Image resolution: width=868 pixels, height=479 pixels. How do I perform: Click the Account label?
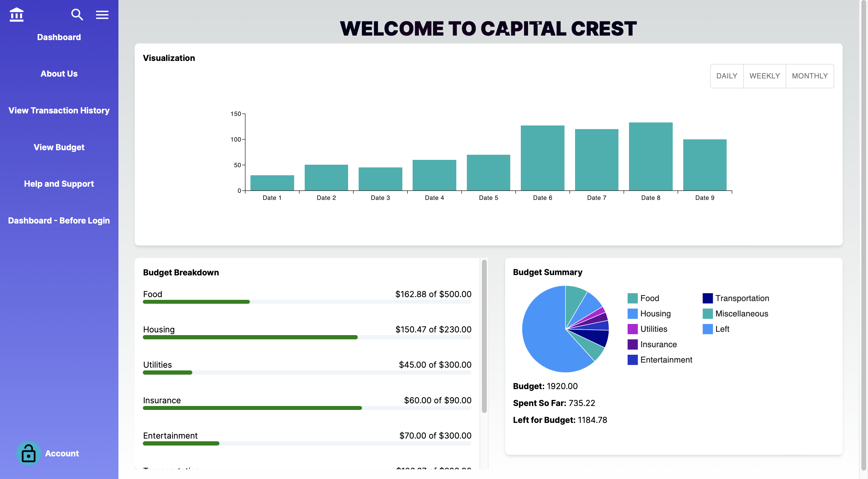click(x=62, y=453)
